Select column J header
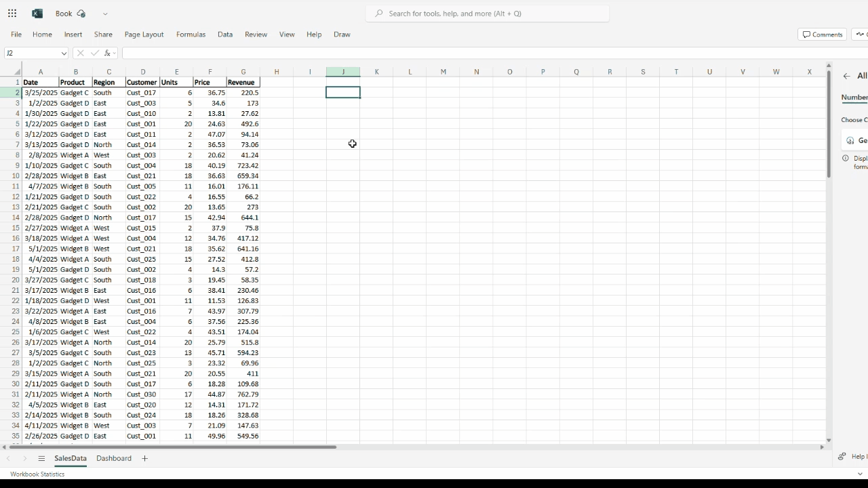The height and width of the screenshot is (488, 868). pos(343,72)
